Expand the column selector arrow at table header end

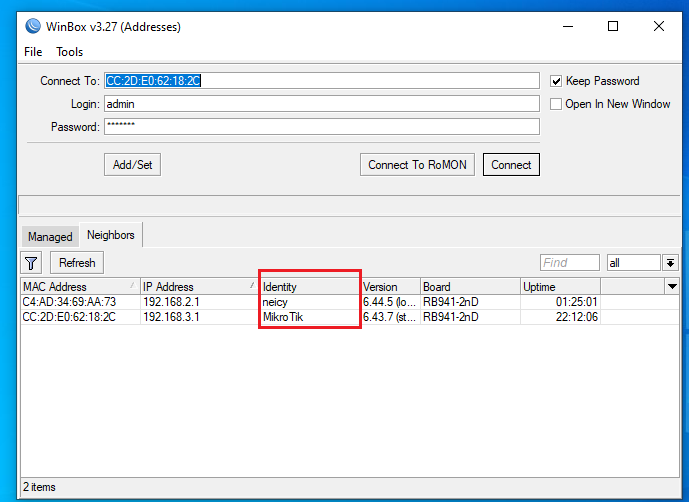coord(672,287)
